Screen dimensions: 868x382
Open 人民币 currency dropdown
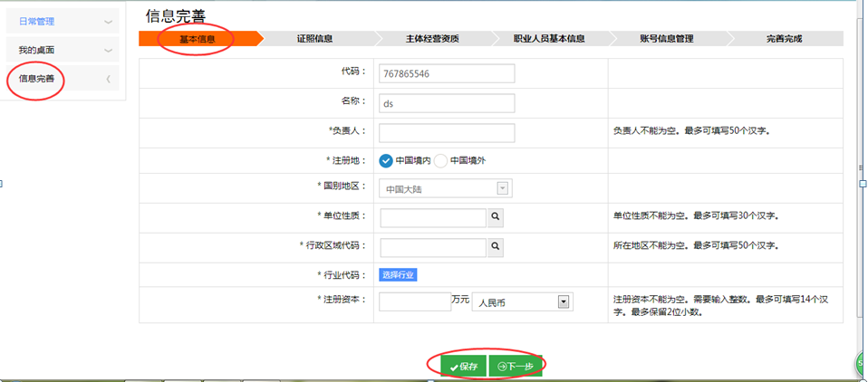point(523,302)
